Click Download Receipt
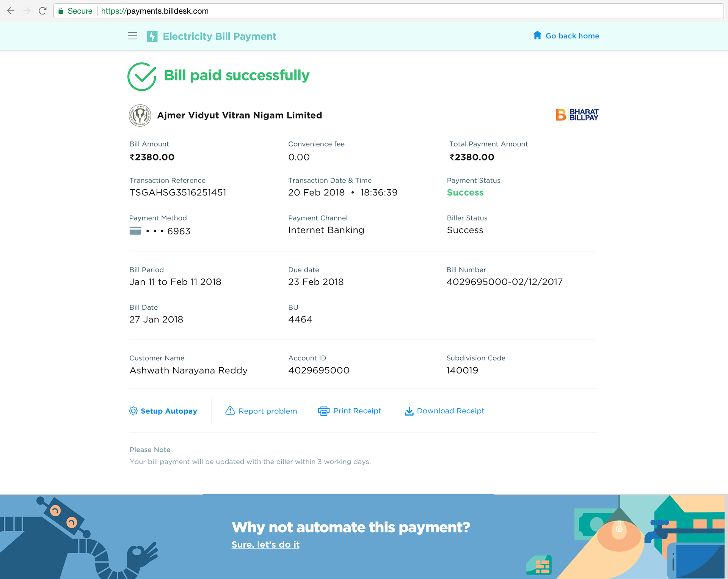 (x=450, y=411)
